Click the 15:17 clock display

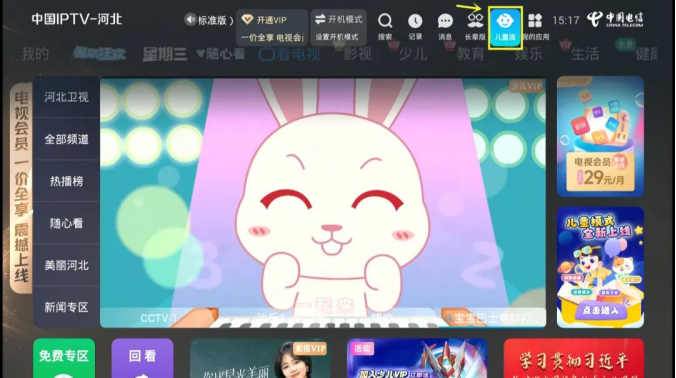[566, 20]
